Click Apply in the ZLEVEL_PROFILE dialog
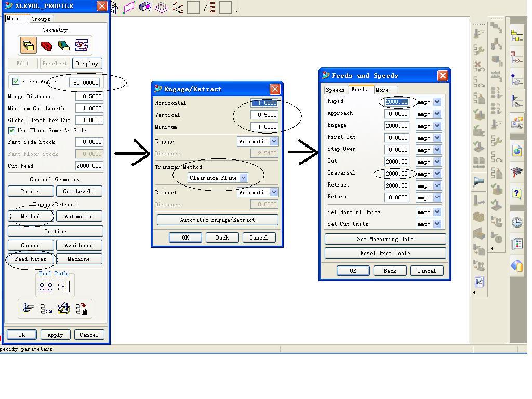The image size is (532, 399). click(x=55, y=335)
